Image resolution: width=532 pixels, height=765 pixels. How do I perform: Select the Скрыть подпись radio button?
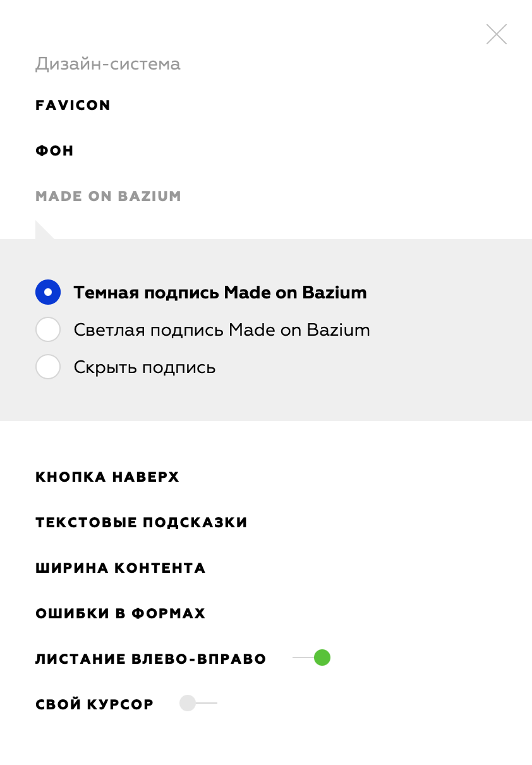[x=48, y=367]
